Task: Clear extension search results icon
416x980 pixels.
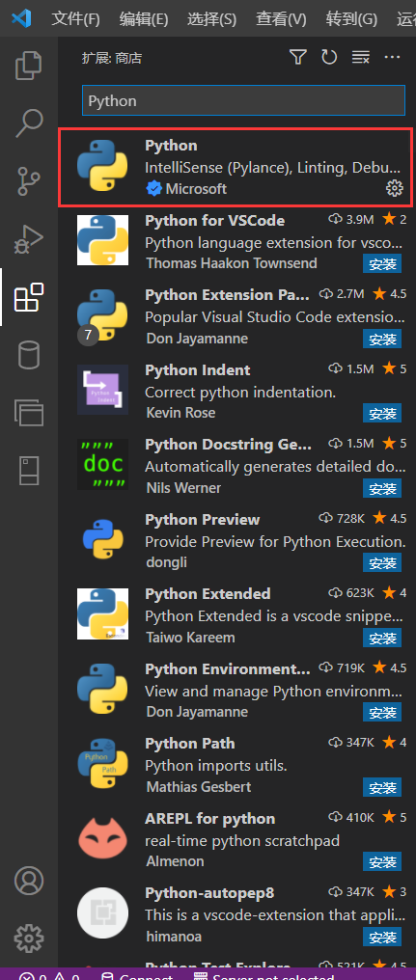Action: coord(360,58)
